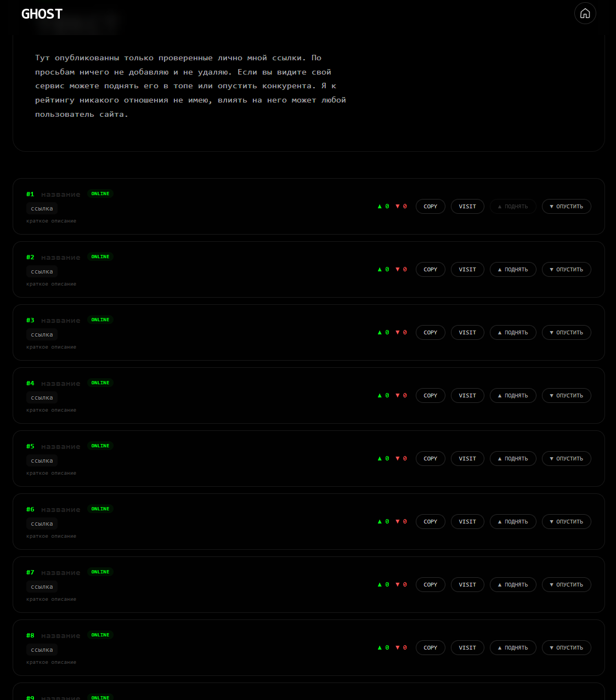Select the ссылка chip in entry #5
Screen dimensions: 616x700
[42, 461]
